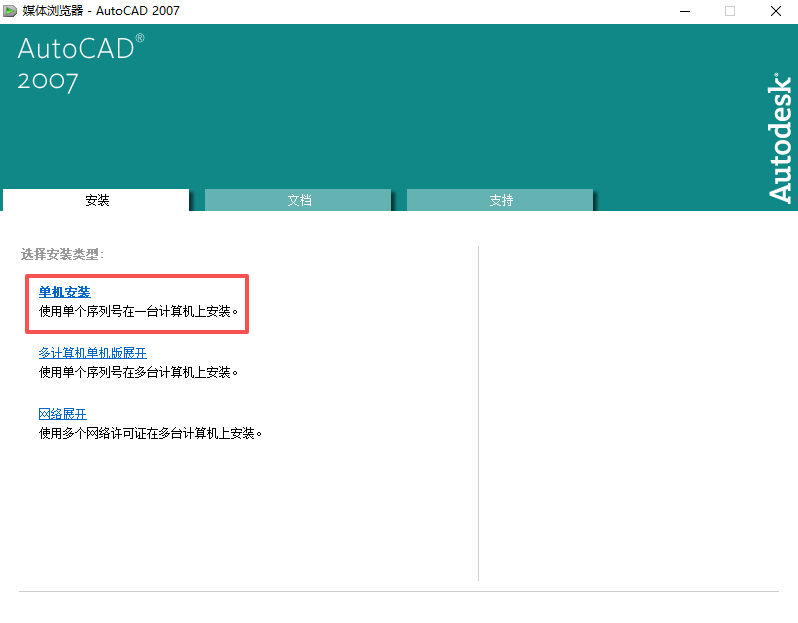Click the text 使用多个网络许可证在多台计算机上安装。
The width and height of the screenshot is (798, 623).
pos(151,434)
